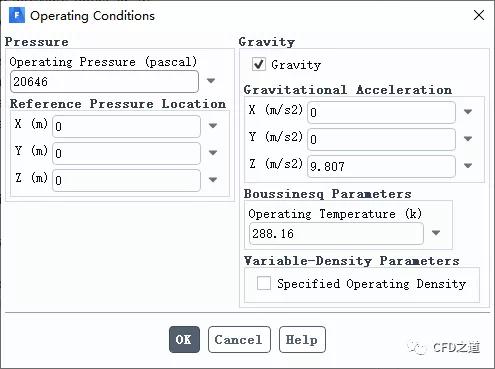Enable Specified Operating Density checkbox
Image resolution: width=495 pixels, height=369 pixels.
pyautogui.click(x=264, y=283)
